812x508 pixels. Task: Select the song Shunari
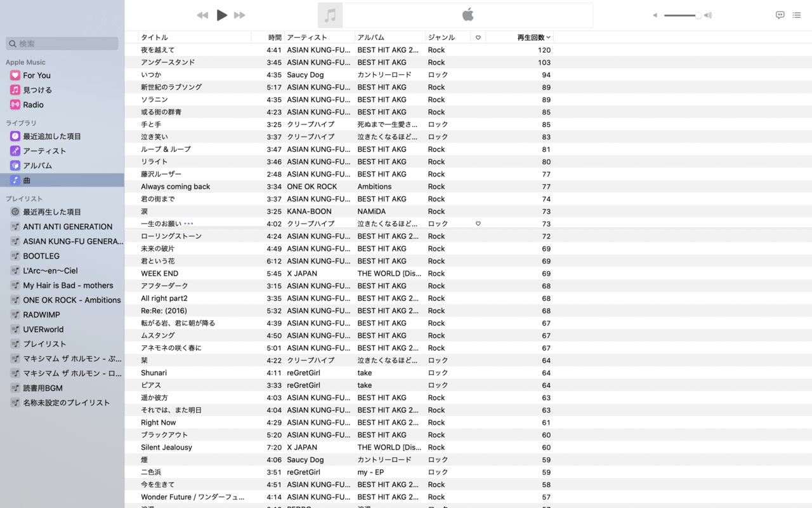[x=154, y=373]
